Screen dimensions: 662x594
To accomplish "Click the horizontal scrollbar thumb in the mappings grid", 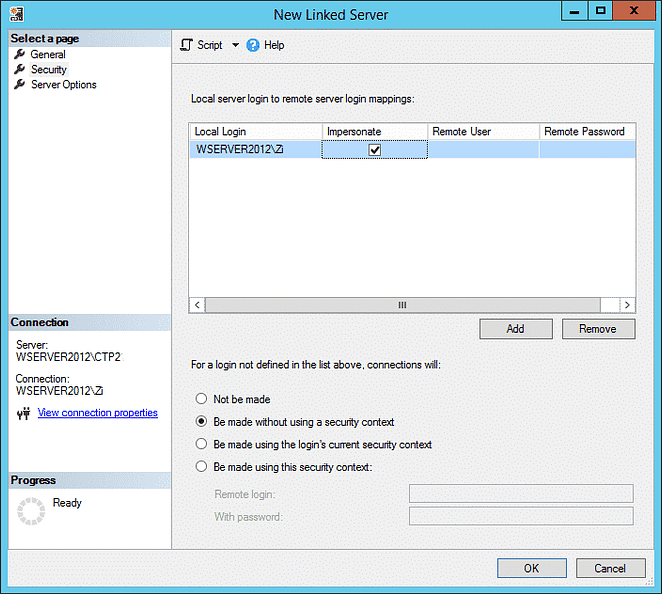I will [x=402, y=305].
